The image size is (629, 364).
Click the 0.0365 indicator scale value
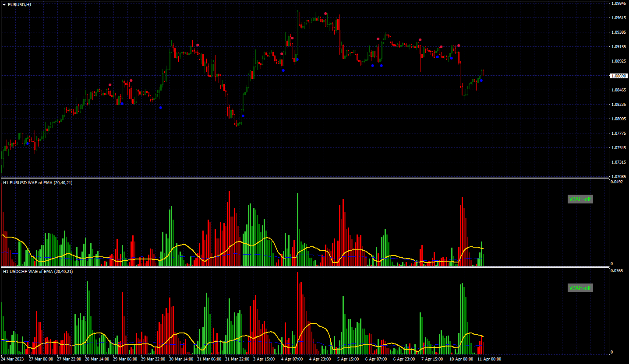click(x=617, y=271)
